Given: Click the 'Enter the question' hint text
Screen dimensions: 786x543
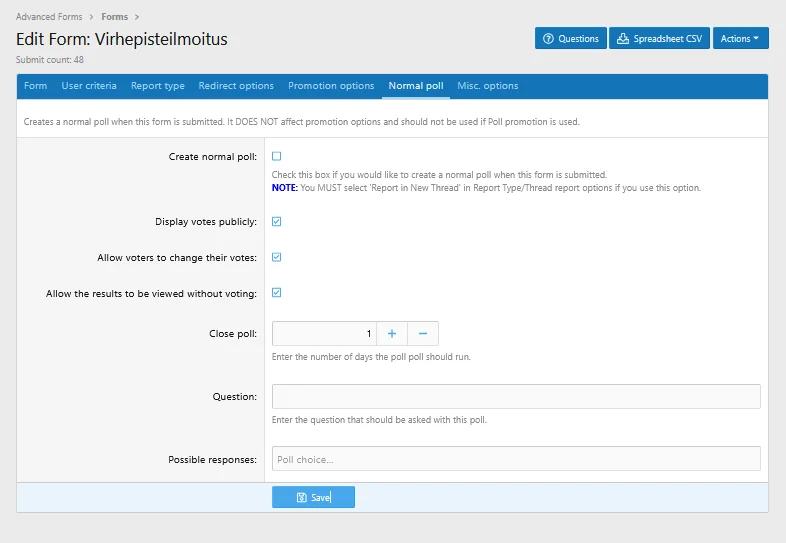Looking at the screenshot, I should tap(379, 420).
